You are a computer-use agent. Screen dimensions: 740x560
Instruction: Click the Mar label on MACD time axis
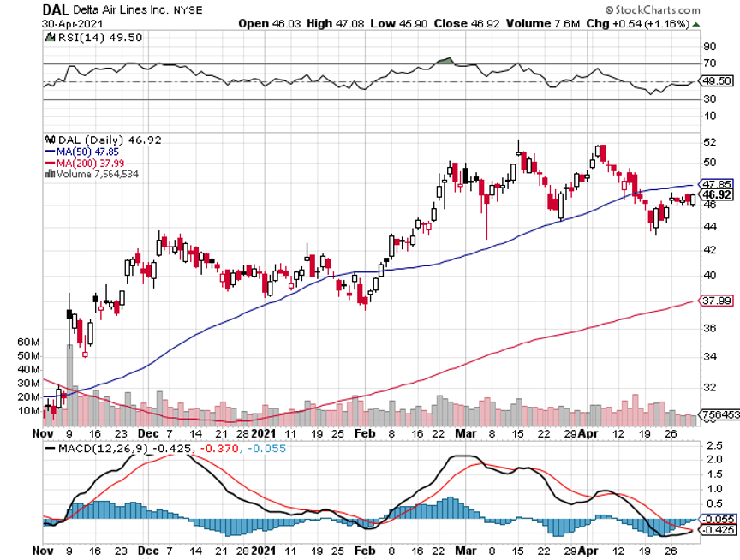tap(466, 553)
